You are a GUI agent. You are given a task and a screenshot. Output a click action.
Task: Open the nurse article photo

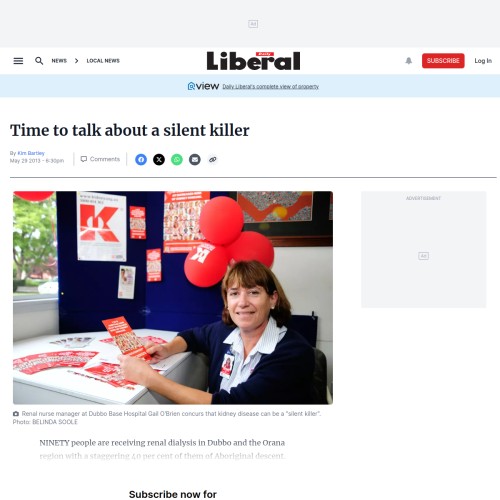click(x=173, y=298)
